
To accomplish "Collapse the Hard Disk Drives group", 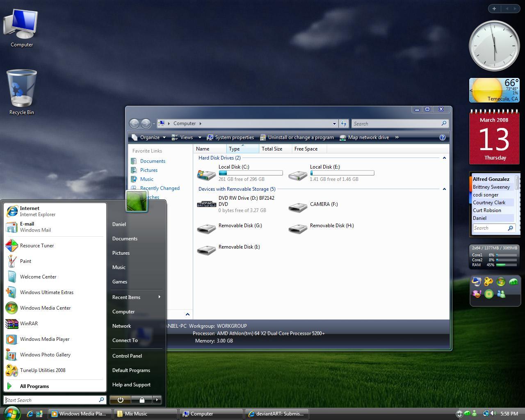I will click(x=444, y=158).
